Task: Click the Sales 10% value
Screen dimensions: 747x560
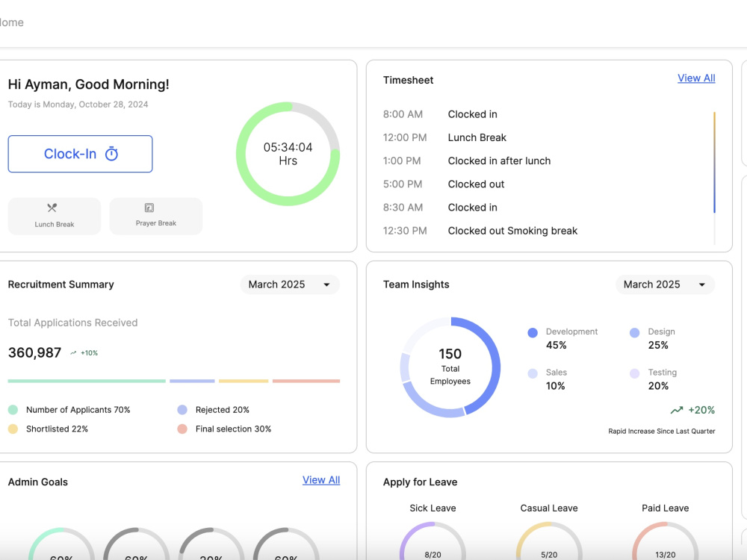Action: click(x=556, y=386)
